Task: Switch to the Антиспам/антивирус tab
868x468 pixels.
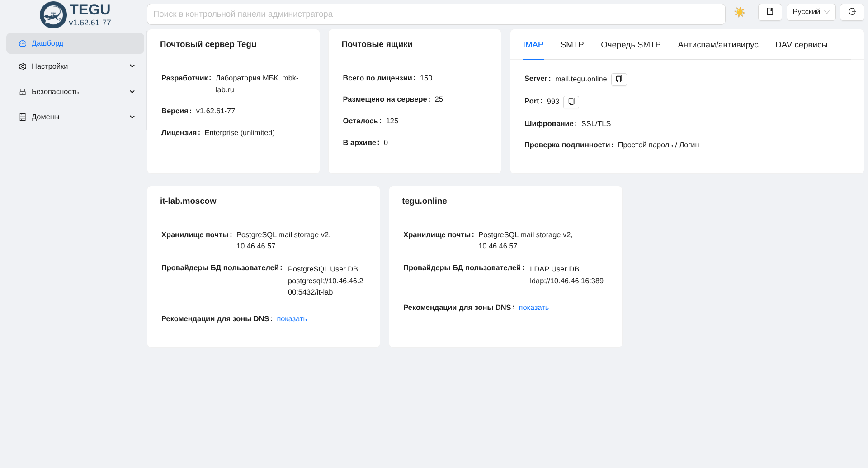Action: 718,45
